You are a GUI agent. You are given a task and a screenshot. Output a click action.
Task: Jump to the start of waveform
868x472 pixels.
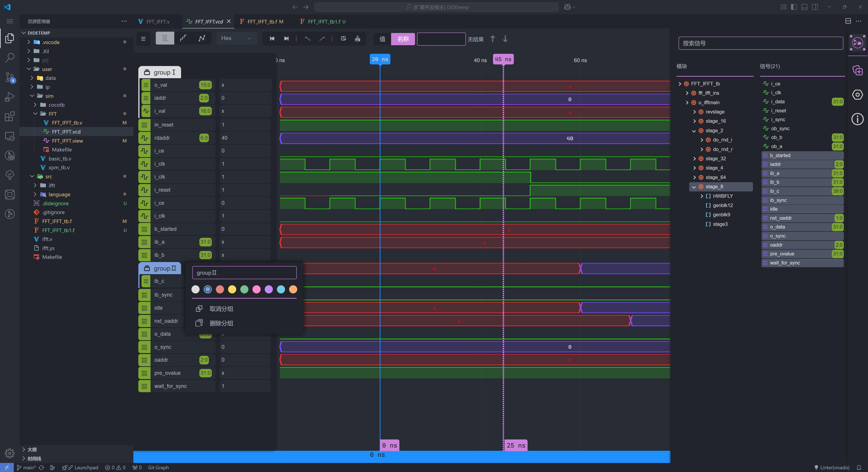[x=272, y=38]
